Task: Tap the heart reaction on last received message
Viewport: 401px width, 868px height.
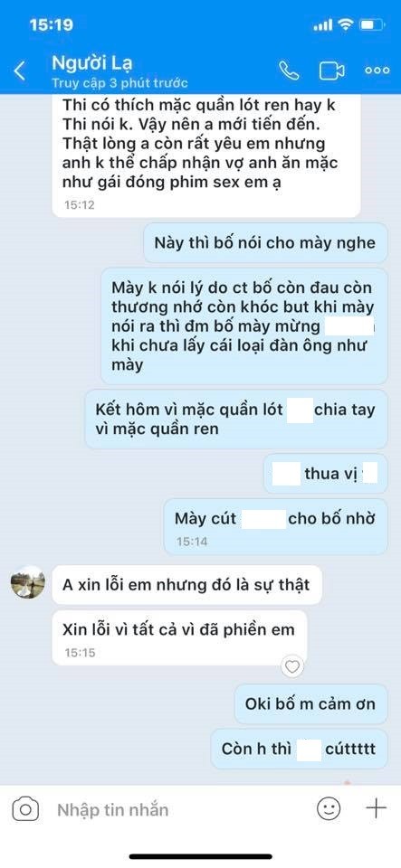Action: coord(291,666)
